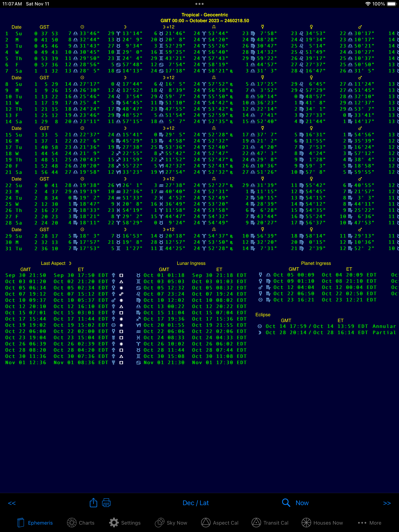Tap the Sun icon in Annular eclipse row
Image resolution: width=399 pixels, height=532 pixels.
(x=260, y=326)
